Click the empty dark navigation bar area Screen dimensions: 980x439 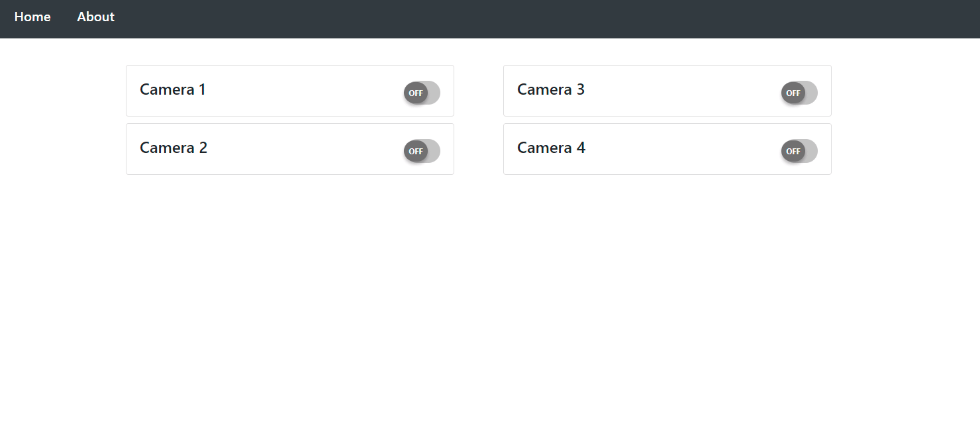tap(530, 19)
